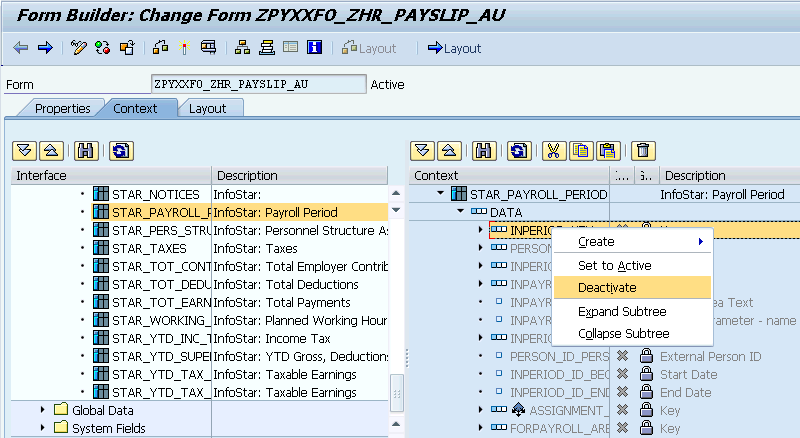Viewport: 800px width, 438px height.
Task: Choose Deactivate from the context menu
Action: (607, 288)
